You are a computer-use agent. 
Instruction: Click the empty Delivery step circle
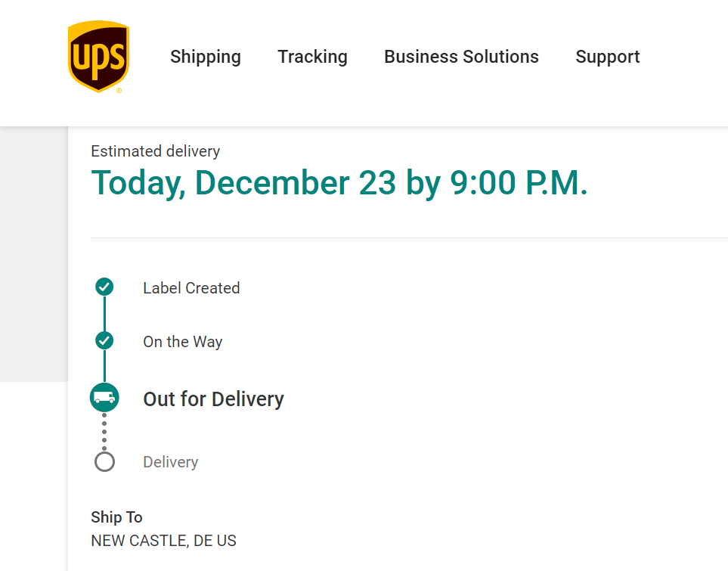(104, 461)
